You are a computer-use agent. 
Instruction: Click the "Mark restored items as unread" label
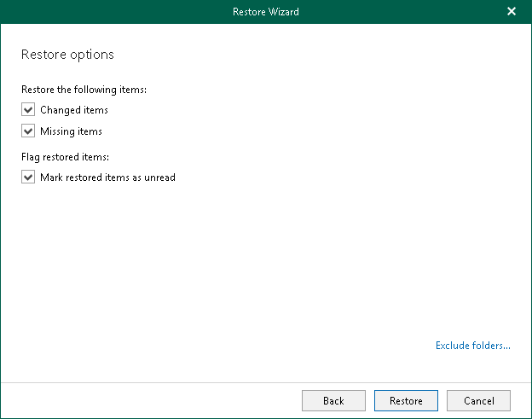coord(107,177)
